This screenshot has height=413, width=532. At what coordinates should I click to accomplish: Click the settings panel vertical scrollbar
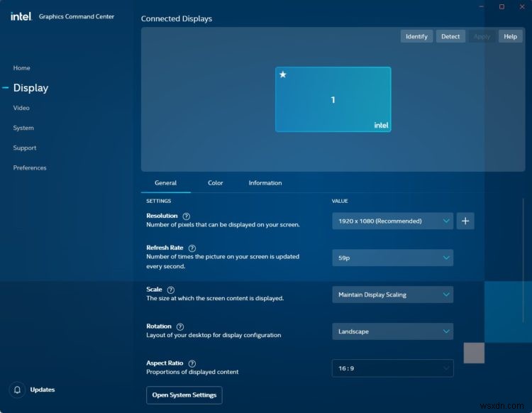click(523, 260)
